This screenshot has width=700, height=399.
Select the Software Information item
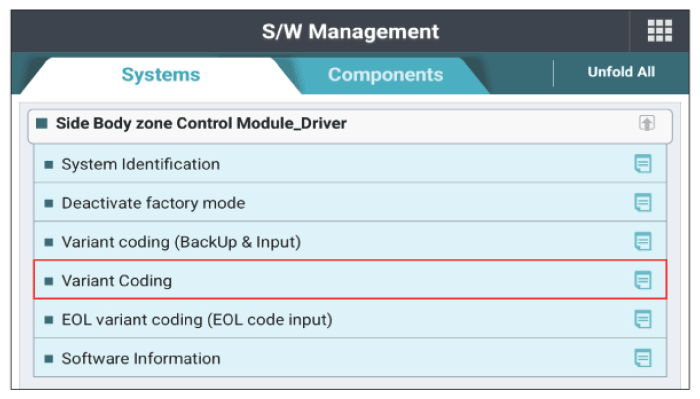pyautogui.click(x=350, y=358)
